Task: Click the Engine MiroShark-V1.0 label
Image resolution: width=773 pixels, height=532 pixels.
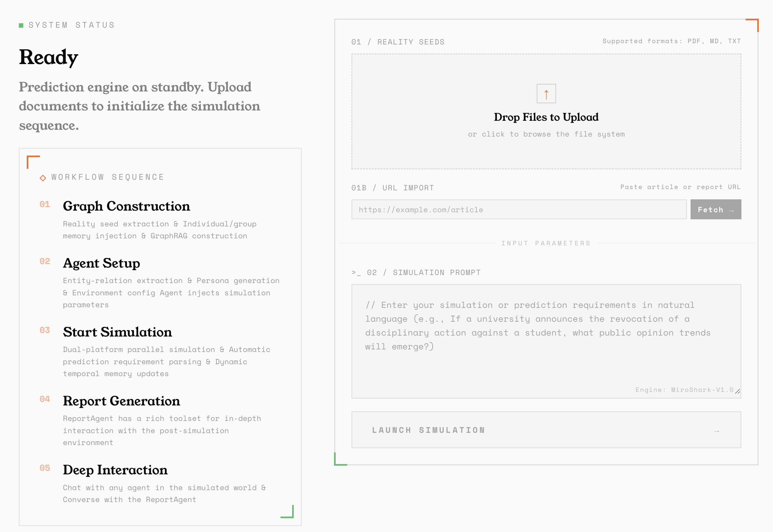Action: [684, 390]
